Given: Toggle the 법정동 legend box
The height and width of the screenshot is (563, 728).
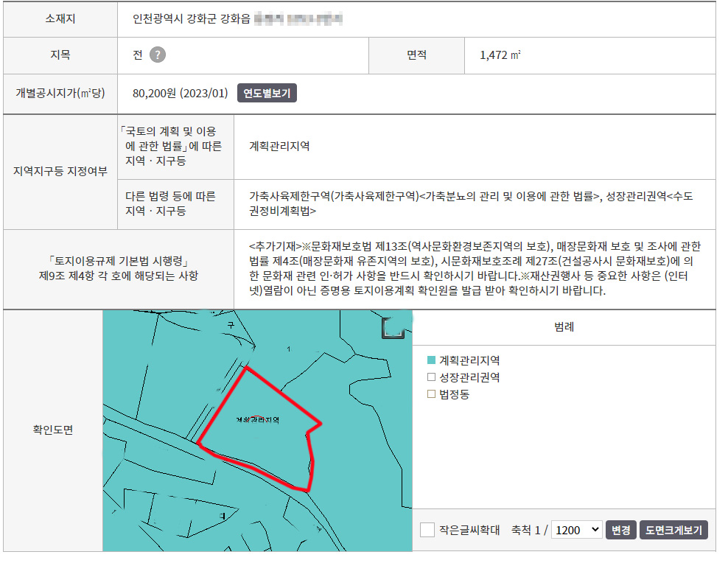Looking at the screenshot, I should click(x=432, y=394).
